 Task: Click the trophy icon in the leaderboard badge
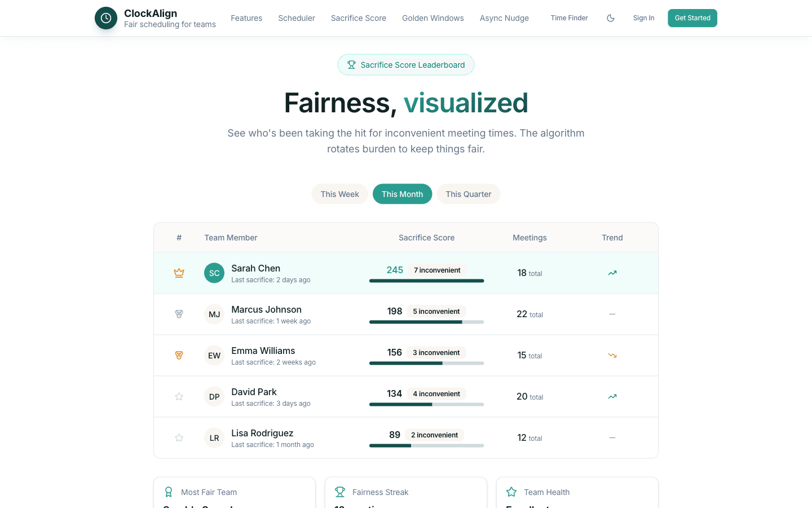[x=351, y=64]
